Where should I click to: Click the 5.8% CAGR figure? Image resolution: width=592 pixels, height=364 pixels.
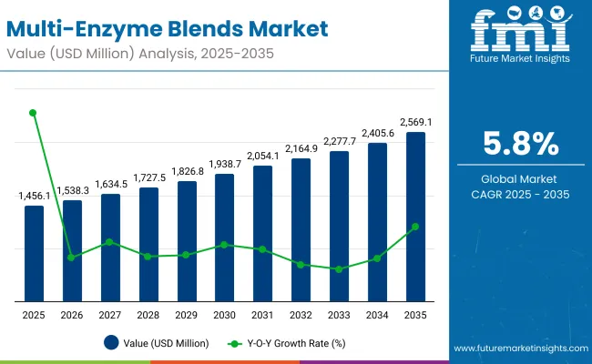(521, 144)
